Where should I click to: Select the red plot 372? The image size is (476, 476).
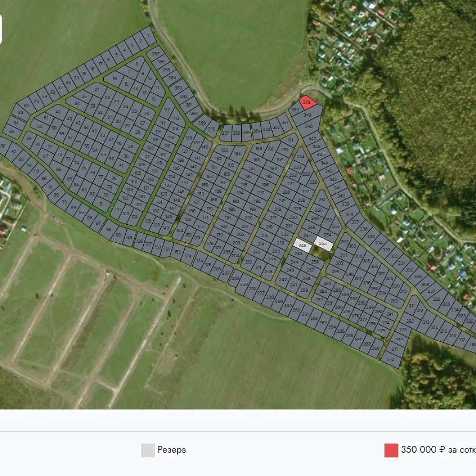click(307, 103)
